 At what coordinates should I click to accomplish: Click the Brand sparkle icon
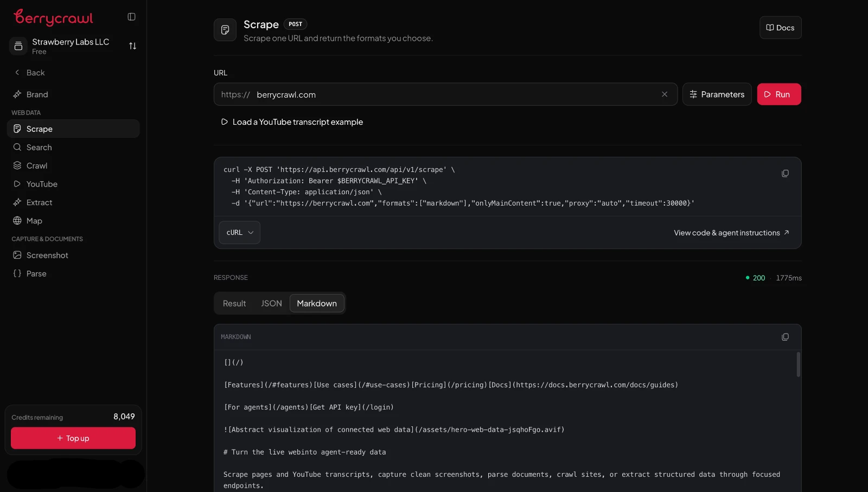tap(17, 94)
